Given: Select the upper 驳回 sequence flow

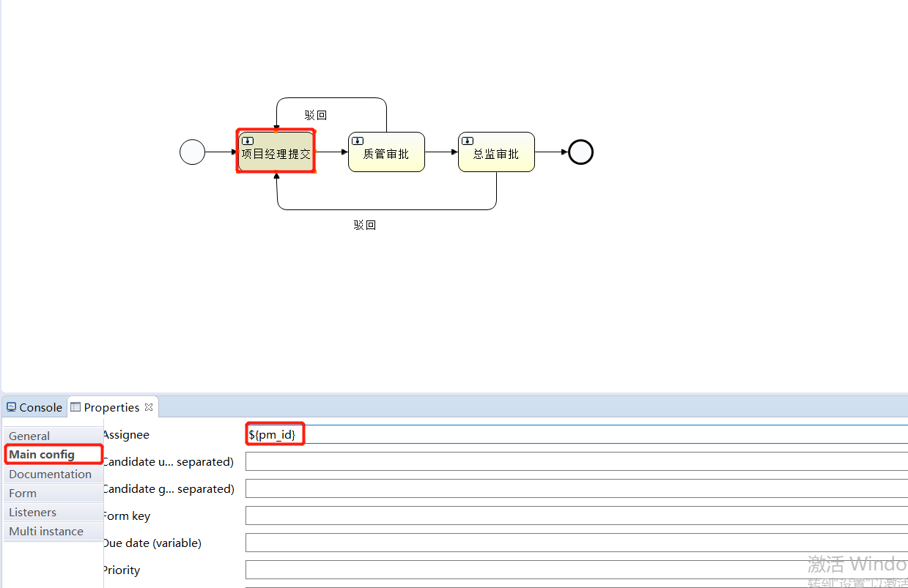Looking at the screenshot, I should pos(315,115).
